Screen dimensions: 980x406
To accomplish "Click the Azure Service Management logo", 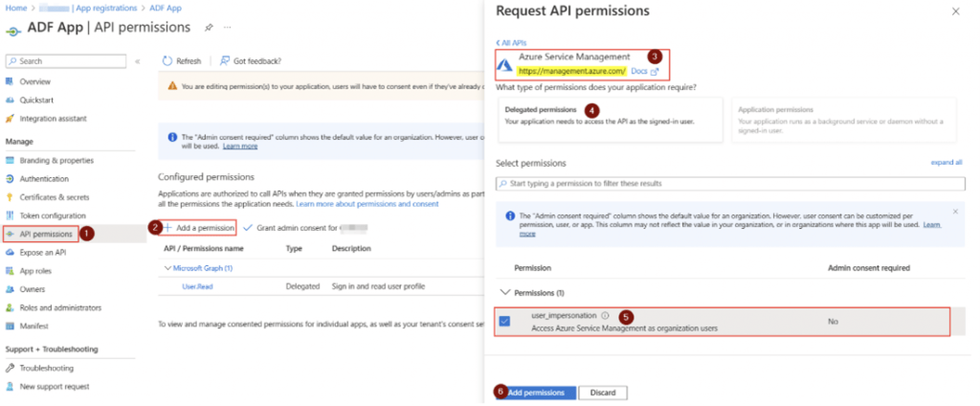I will coord(504,64).
